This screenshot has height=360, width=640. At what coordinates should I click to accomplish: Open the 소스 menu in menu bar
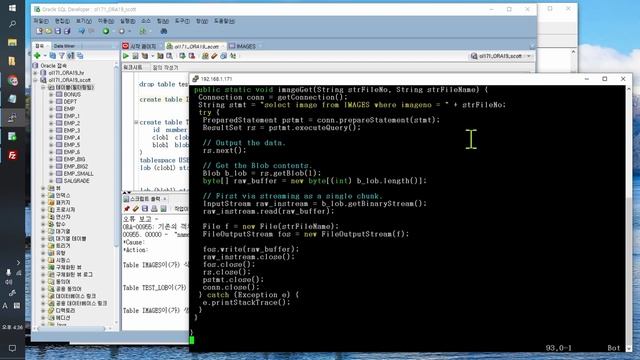(x=146, y=21)
